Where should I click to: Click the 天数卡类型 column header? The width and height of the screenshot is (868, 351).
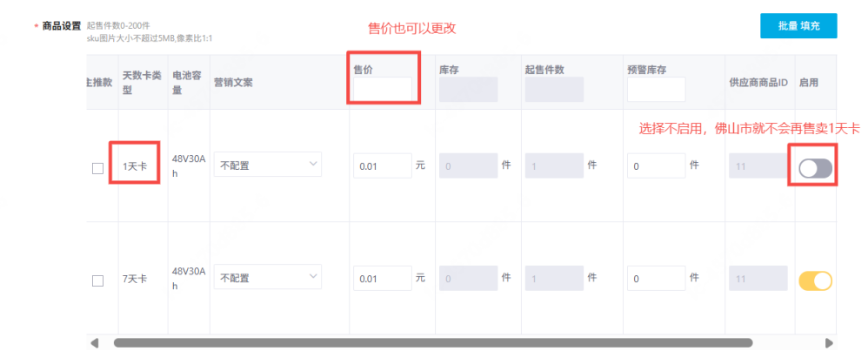click(x=139, y=82)
